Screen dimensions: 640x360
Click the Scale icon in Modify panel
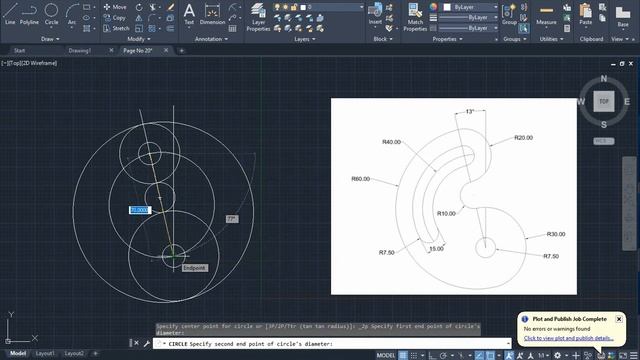(x=139, y=29)
